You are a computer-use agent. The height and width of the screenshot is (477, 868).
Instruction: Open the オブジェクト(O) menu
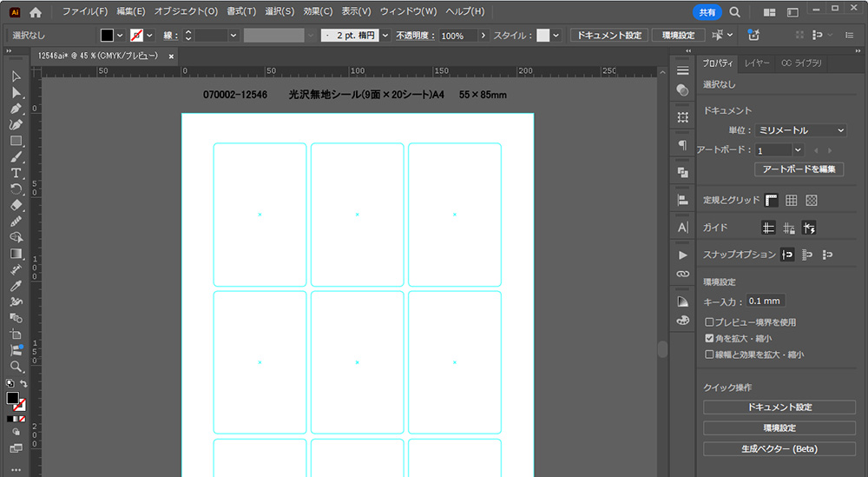(x=186, y=12)
